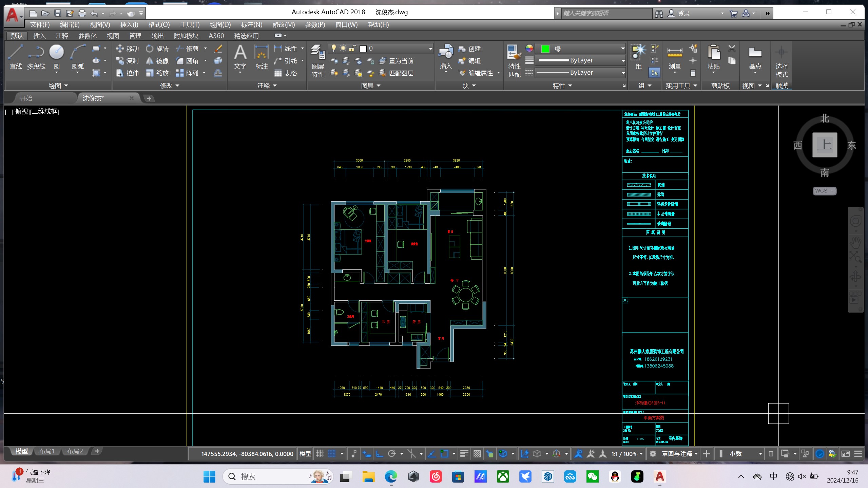The width and height of the screenshot is (868, 488).
Task: Toggle ortho mode in status bar
Action: 380,454
